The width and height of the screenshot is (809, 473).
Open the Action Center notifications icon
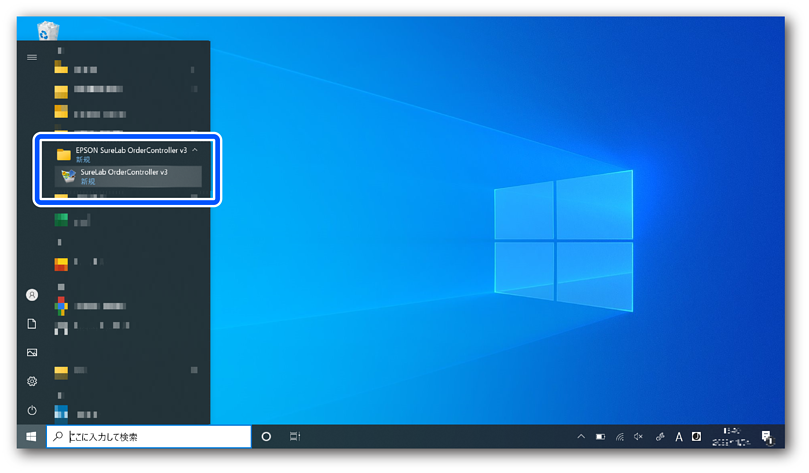pyautogui.click(x=765, y=437)
